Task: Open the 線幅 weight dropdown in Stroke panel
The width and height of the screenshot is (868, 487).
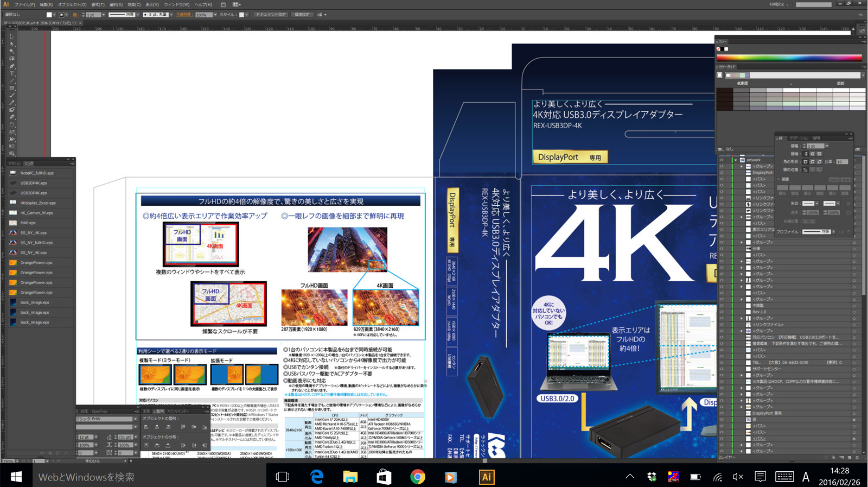Action: click(827, 146)
